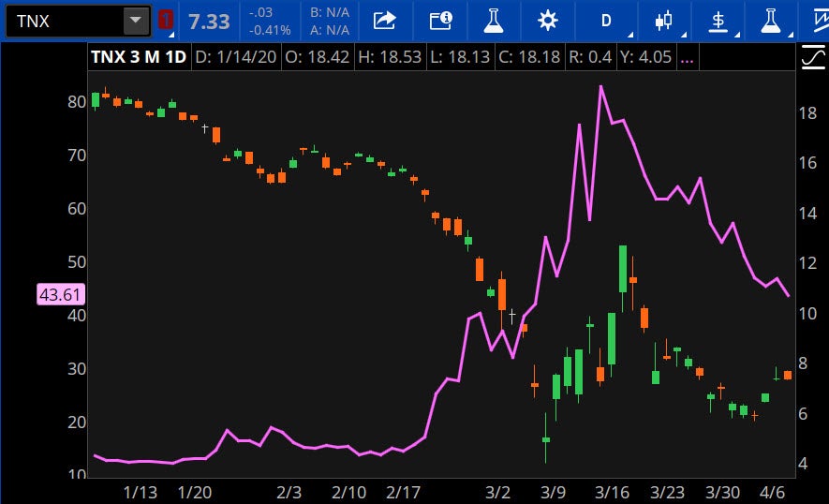Screen dimensions: 829x504
Task: Click the 3/16 date axis label
Action: click(x=612, y=493)
